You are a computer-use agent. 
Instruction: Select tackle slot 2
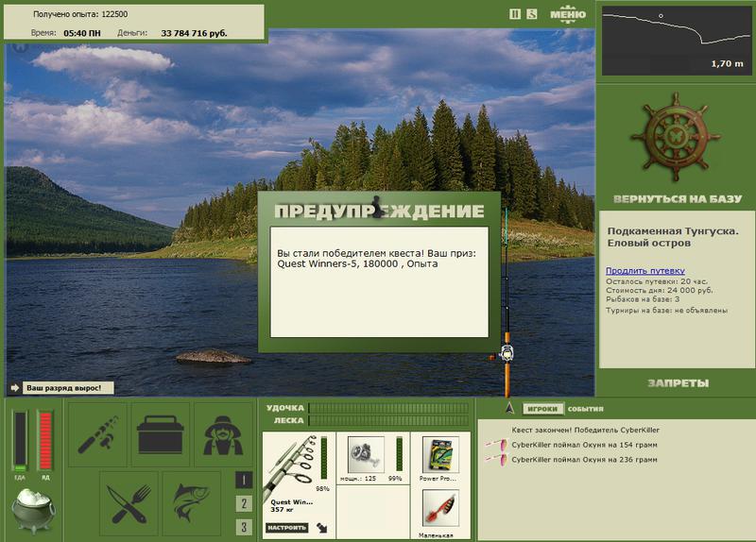[244, 503]
